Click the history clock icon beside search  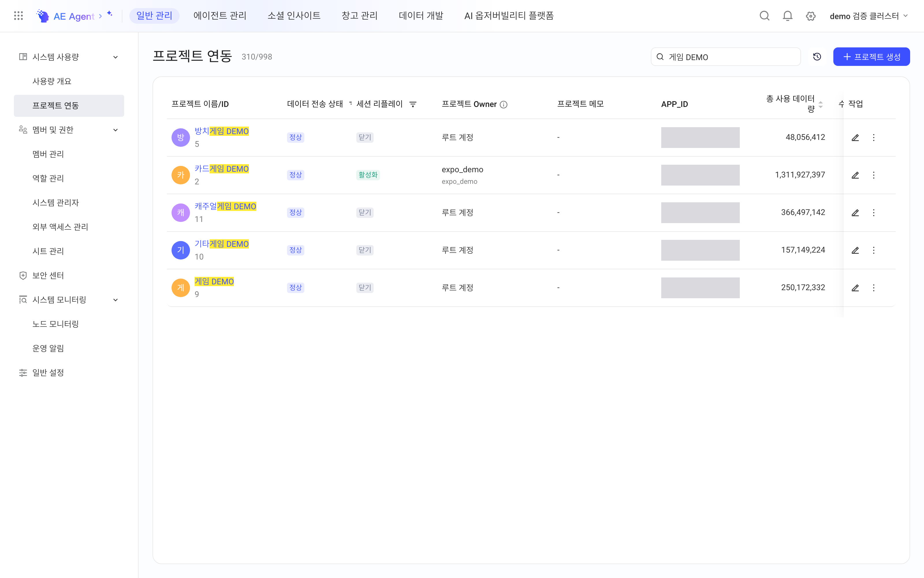coord(817,57)
